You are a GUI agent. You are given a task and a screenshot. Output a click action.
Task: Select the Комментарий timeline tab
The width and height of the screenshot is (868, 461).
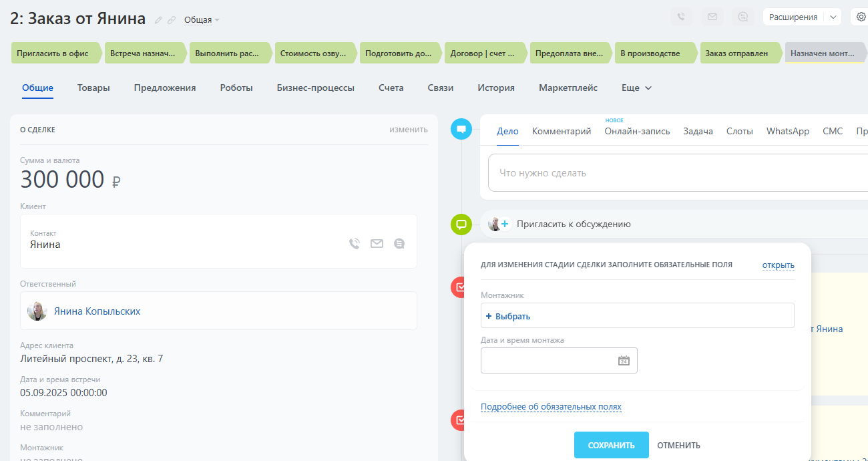(562, 131)
